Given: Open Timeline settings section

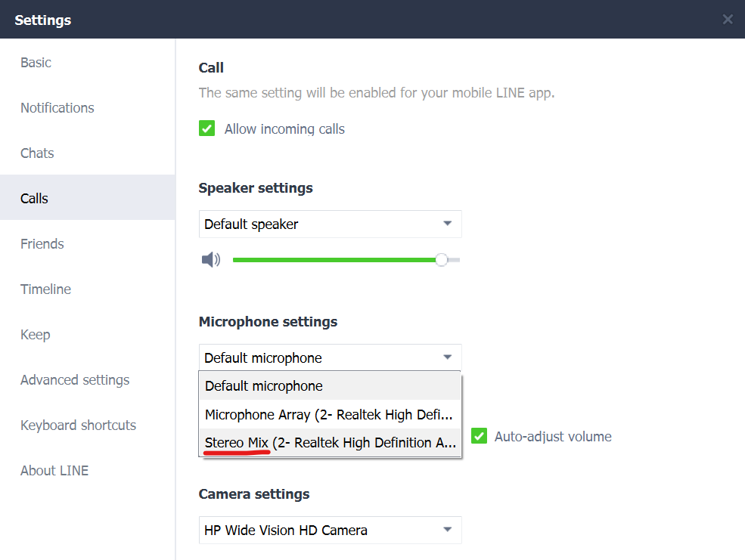Looking at the screenshot, I should pyautogui.click(x=46, y=289).
